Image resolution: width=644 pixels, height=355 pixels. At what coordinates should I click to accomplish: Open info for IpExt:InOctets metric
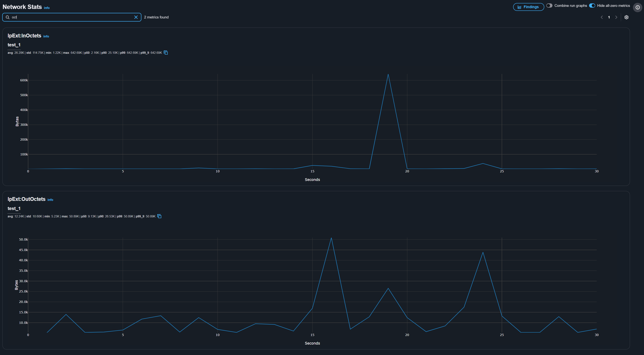tap(46, 36)
